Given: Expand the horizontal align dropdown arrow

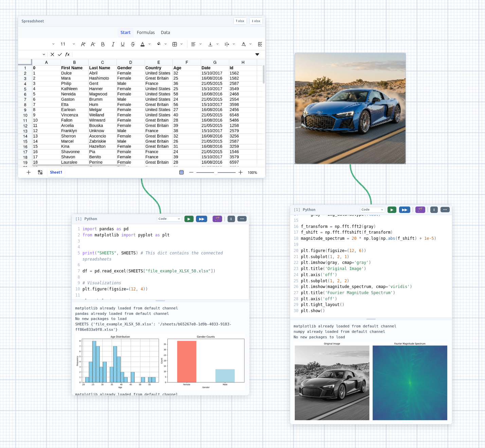Looking at the screenshot, I should click(200, 44).
